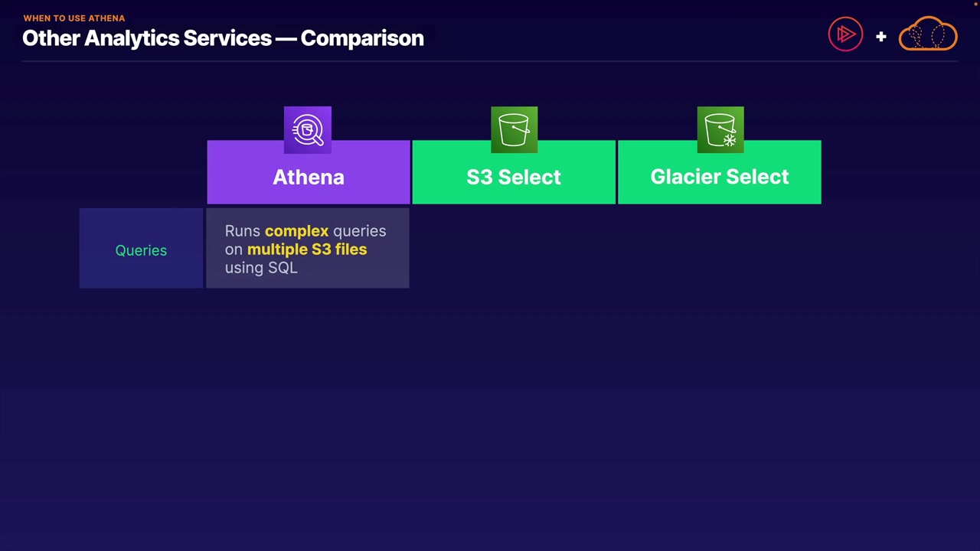Click the highlighted text "multiple S3 files"
The image size is (980, 551).
point(307,249)
